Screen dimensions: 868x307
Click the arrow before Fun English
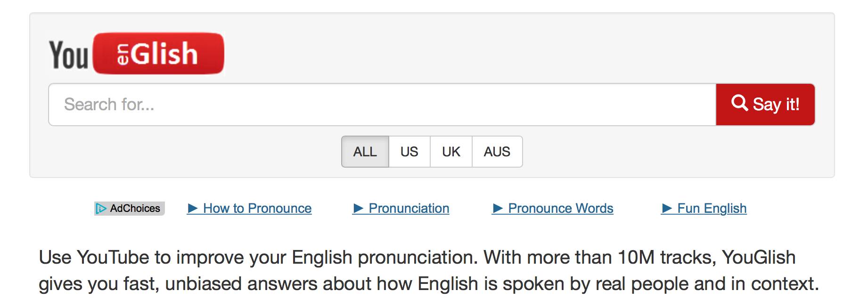coord(667,208)
